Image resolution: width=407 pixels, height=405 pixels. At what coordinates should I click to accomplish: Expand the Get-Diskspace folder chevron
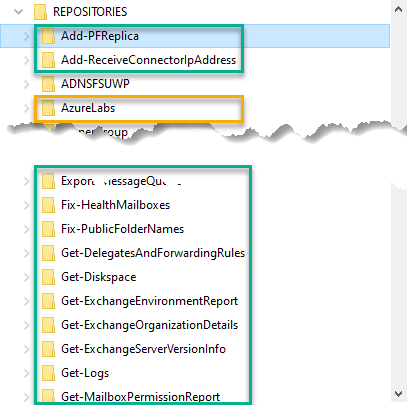(x=27, y=277)
